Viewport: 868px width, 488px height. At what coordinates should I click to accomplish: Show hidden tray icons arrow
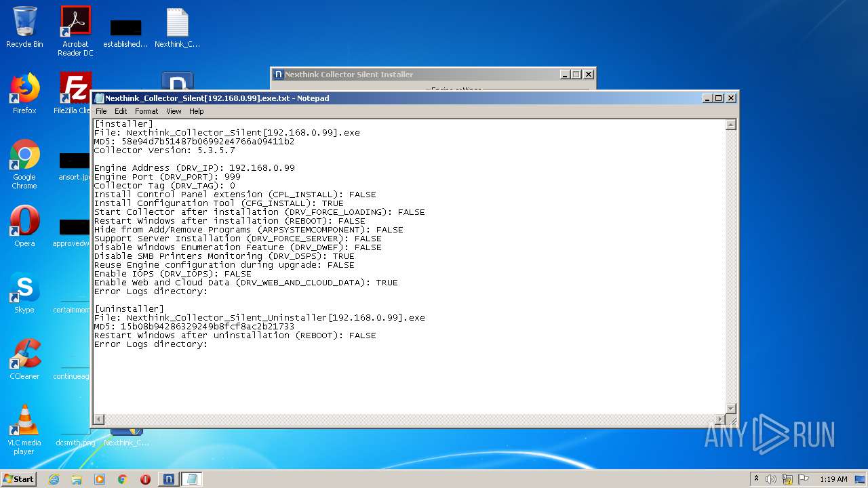[x=756, y=479]
